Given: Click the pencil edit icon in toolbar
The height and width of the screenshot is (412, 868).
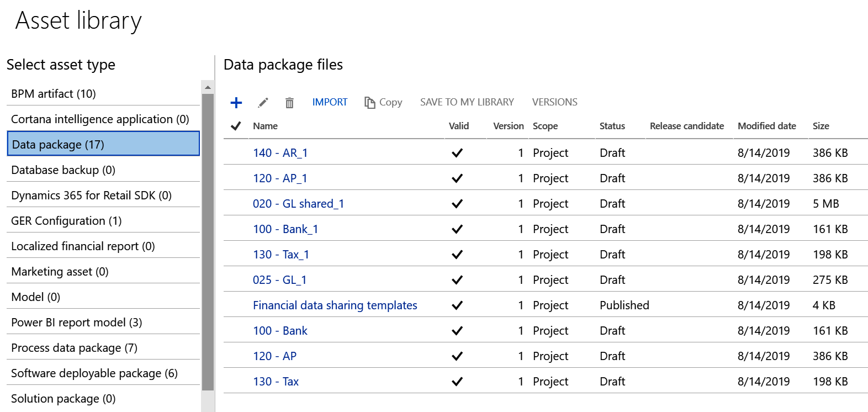Looking at the screenshot, I should pos(263,103).
